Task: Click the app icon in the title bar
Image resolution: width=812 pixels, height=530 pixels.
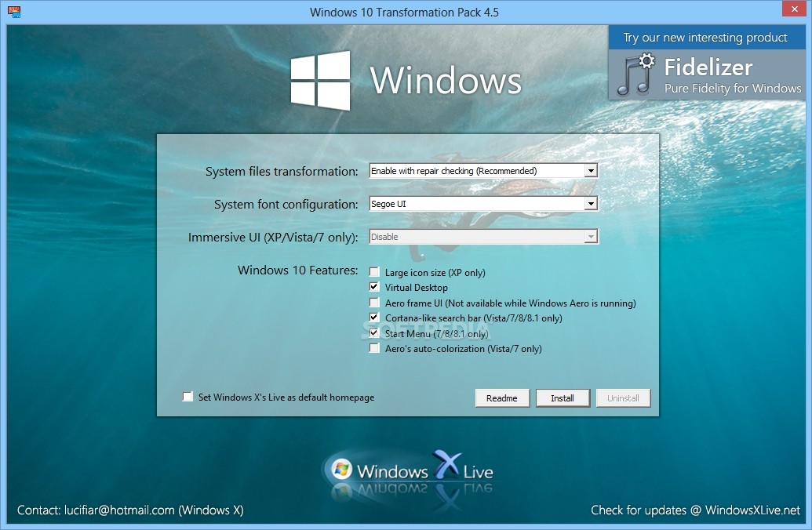Action: point(14,11)
